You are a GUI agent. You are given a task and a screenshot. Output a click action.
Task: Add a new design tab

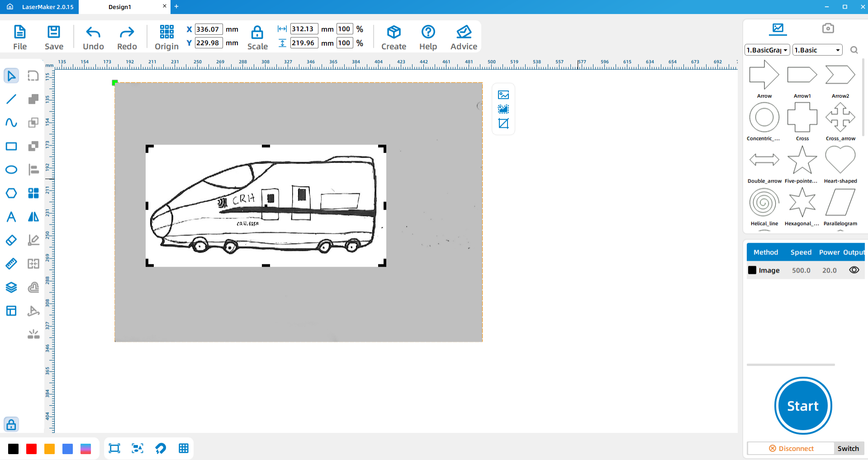point(176,6)
